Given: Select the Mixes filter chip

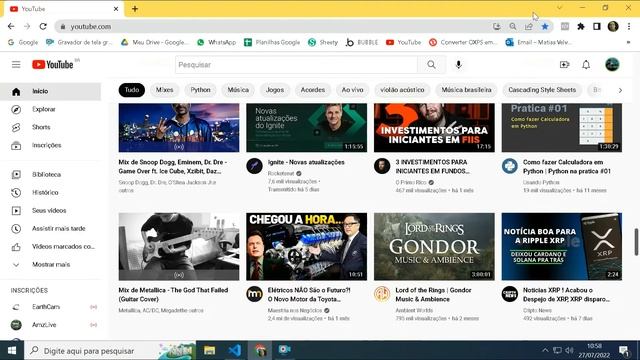Looking at the screenshot, I should pos(164,90).
